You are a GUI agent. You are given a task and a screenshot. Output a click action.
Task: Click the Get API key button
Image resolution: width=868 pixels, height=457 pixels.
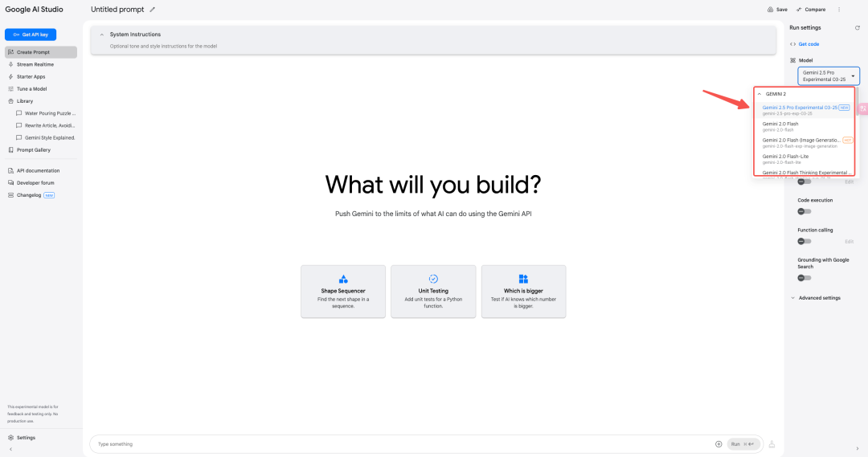click(x=31, y=35)
